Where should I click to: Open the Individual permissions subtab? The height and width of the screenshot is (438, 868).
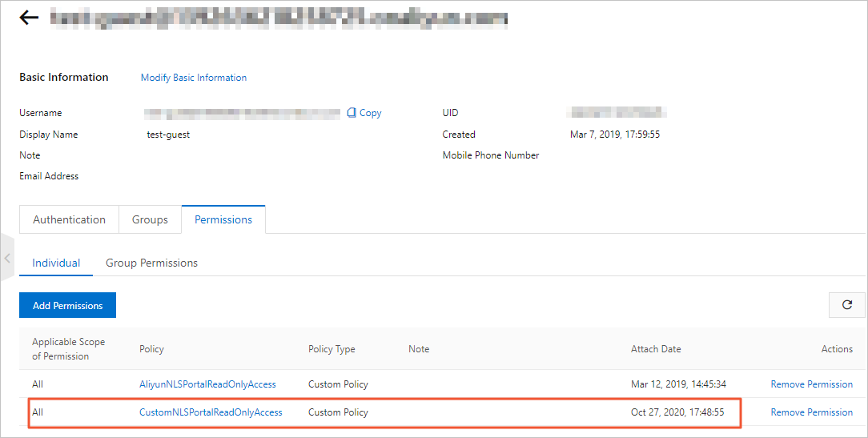[56, 263]
